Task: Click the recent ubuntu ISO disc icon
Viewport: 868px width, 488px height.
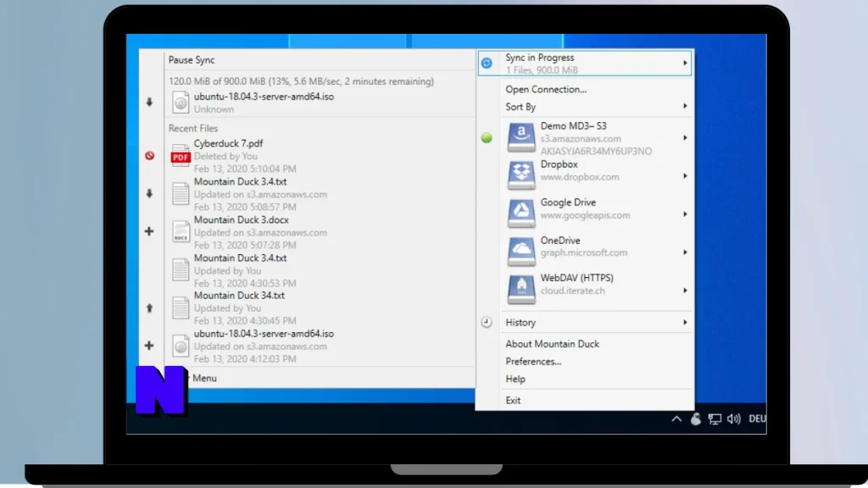Action: (181, 346)
